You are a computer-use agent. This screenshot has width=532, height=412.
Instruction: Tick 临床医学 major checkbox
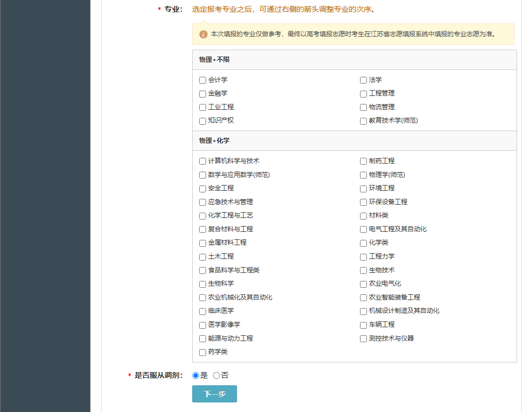click(202, 311)
